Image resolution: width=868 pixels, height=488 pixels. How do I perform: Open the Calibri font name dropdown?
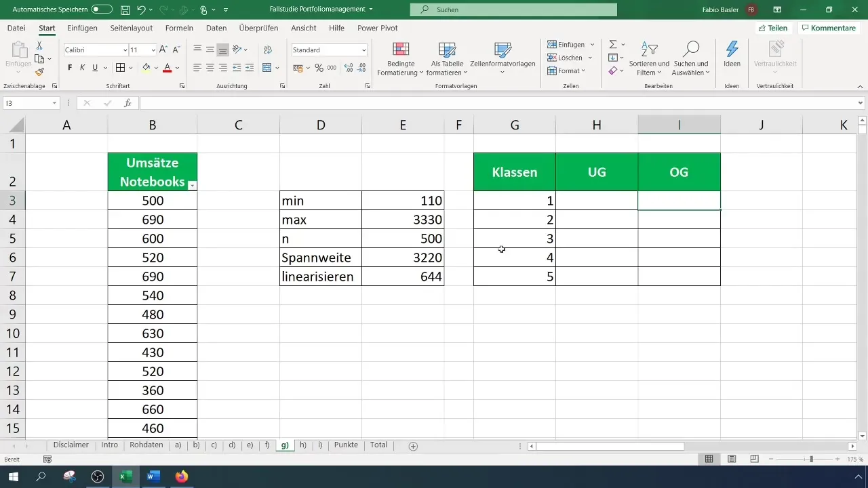click(125, 50)
